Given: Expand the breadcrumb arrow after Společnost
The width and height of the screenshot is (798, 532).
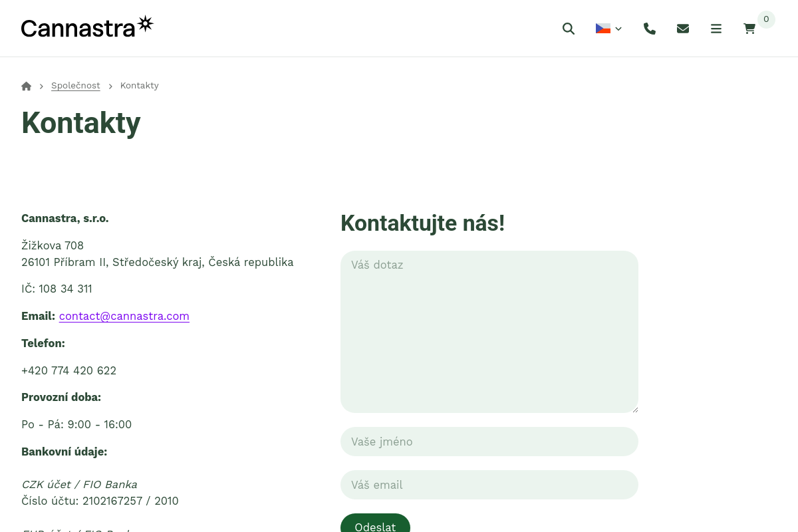Looking at the screenshot, I should click(x=110, y=86).
